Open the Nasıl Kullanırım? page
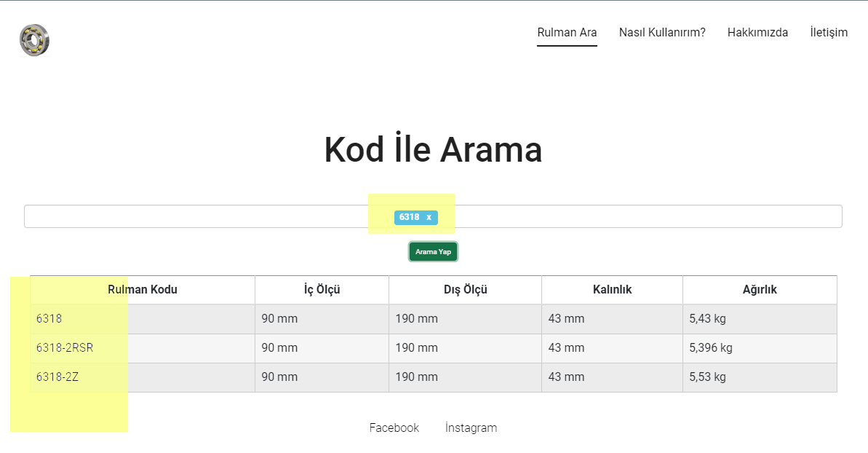The height and width of the screenshot is (453, 868). (x=662, y=32)
